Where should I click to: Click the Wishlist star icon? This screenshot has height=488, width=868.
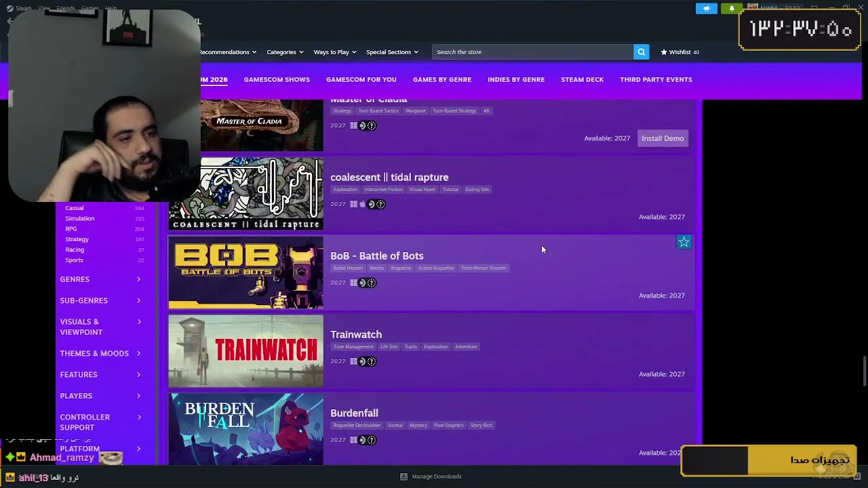coord(664,52)
